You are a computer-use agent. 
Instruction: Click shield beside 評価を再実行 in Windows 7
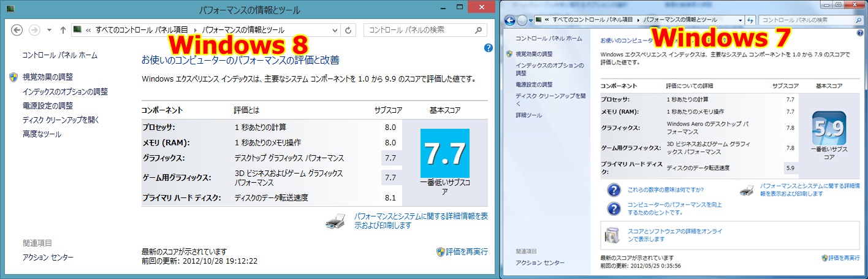(825, 258)
